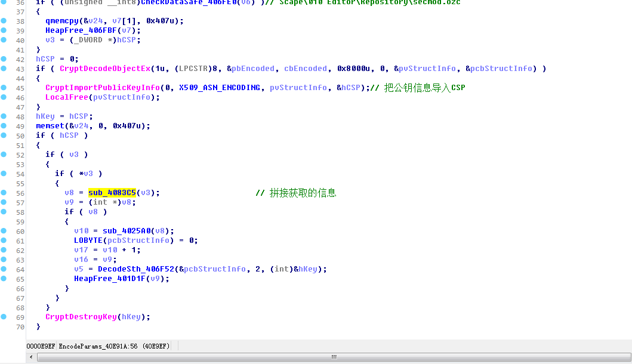Click DecodeSth_406F52 call on line 64

136,269
